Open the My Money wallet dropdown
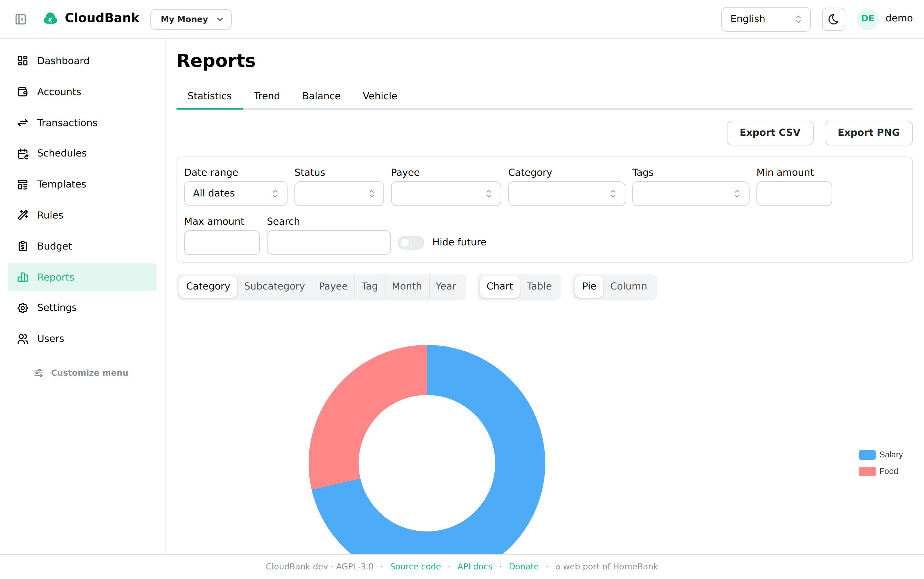Viewport: 924px width, 579px height. pos(191,19)
